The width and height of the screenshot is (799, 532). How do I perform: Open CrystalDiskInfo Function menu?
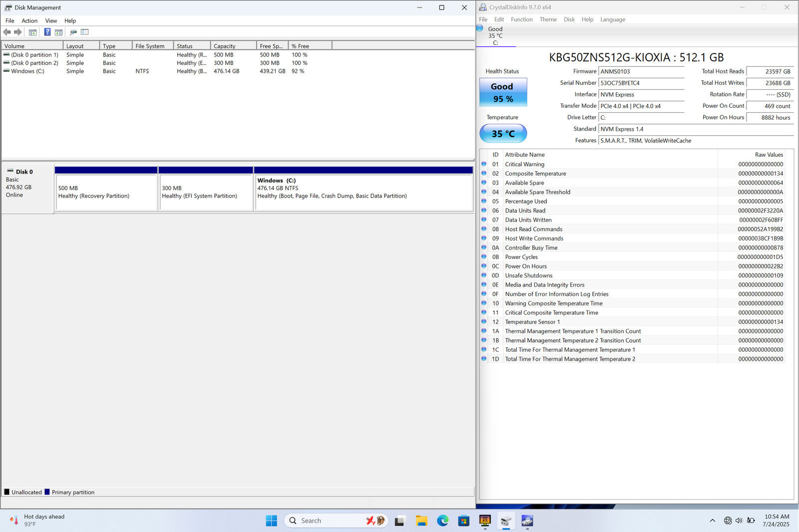[x=522, y=19]
